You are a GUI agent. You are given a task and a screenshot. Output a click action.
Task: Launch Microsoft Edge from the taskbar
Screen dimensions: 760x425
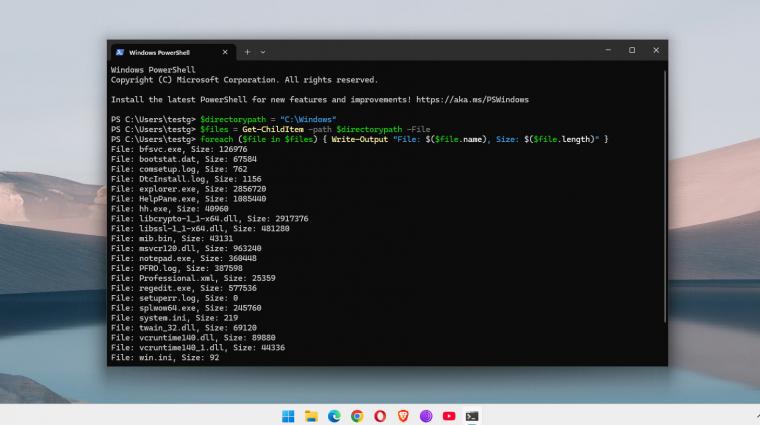334,416
